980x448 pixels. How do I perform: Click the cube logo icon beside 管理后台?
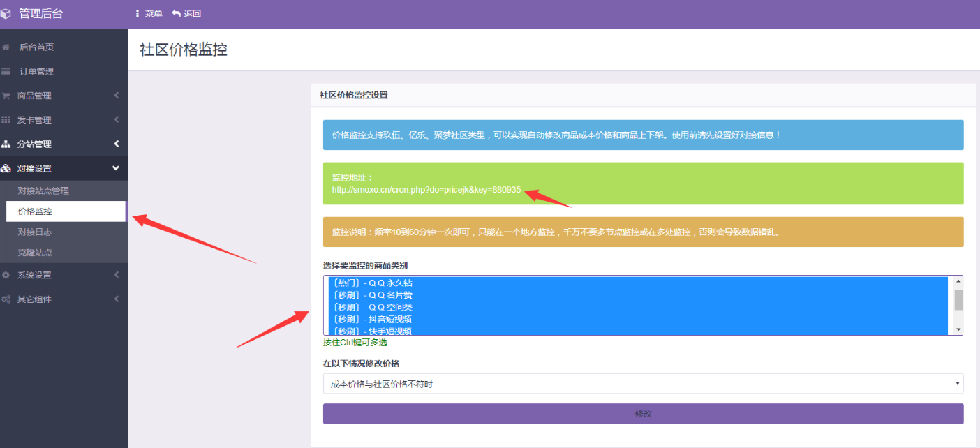[x=6, y=14]
